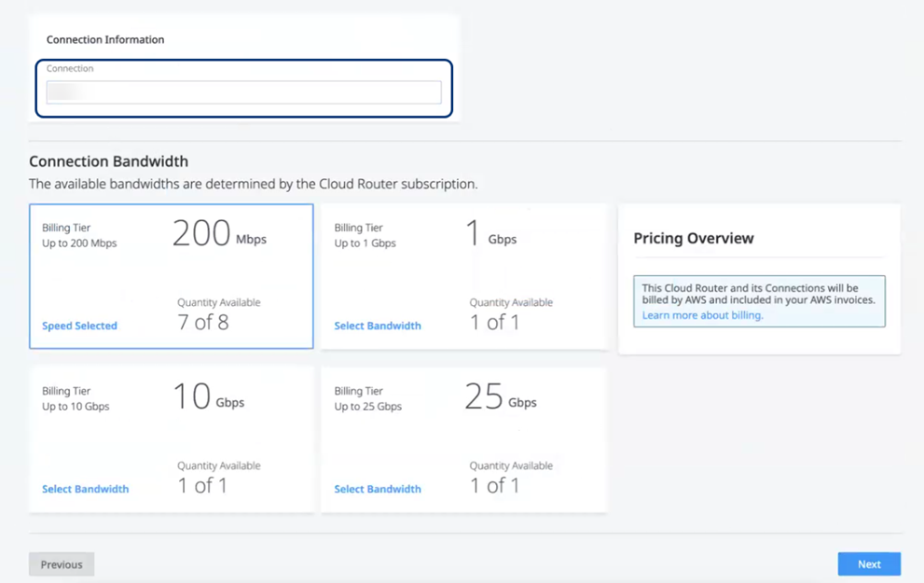Click the 25 Gbps billing tier card

[x=464, y=439]
